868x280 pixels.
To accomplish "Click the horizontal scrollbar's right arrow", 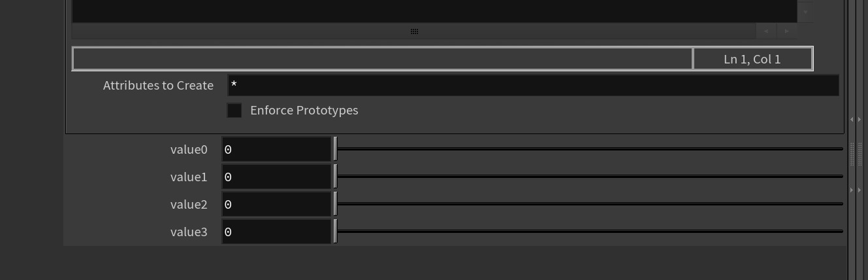I will 786,31.
